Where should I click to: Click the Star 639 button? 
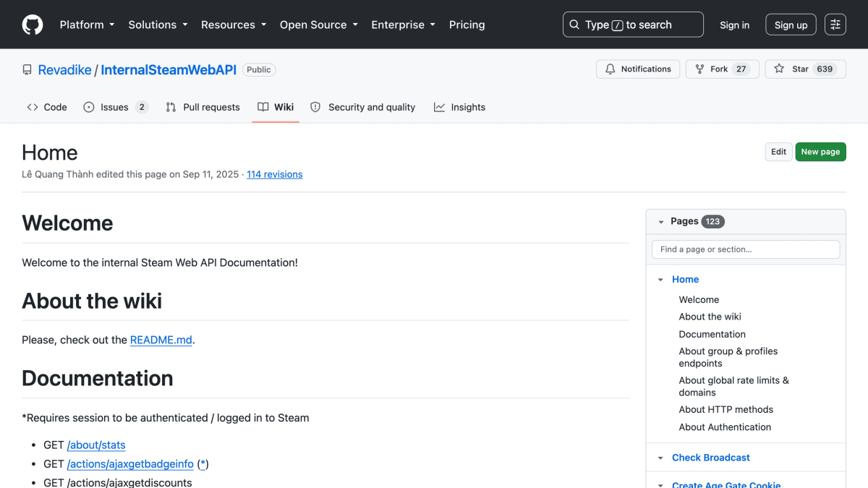pyautogui.click(x=805, y=69)
